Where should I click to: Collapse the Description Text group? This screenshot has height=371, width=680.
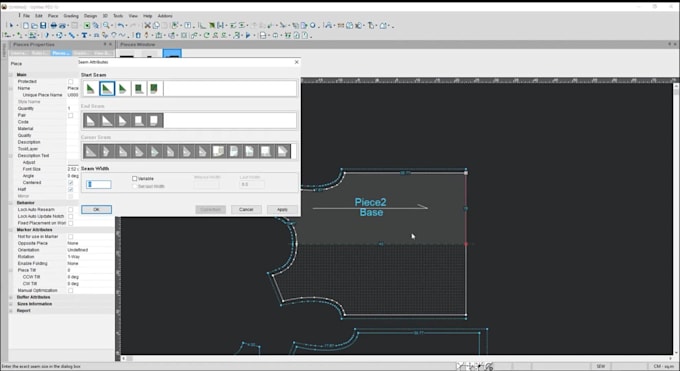click(x=11, y=155)
